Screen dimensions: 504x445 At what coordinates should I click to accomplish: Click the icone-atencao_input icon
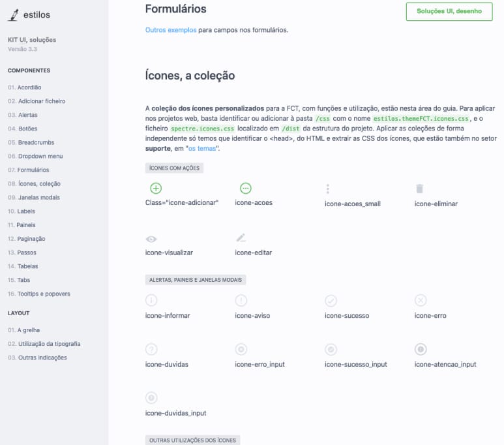point(421,349)
